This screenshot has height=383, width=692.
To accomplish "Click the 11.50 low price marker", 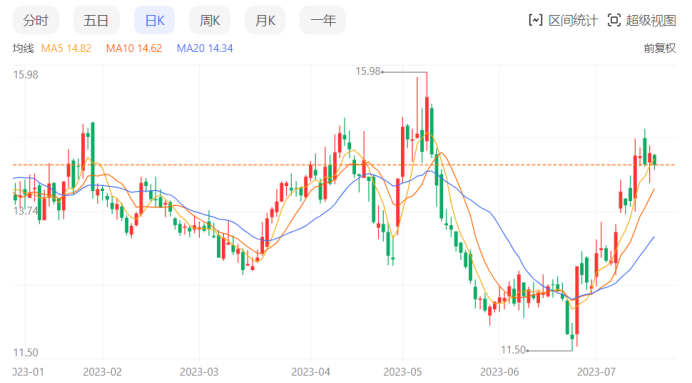I will [x=513, y=350].
